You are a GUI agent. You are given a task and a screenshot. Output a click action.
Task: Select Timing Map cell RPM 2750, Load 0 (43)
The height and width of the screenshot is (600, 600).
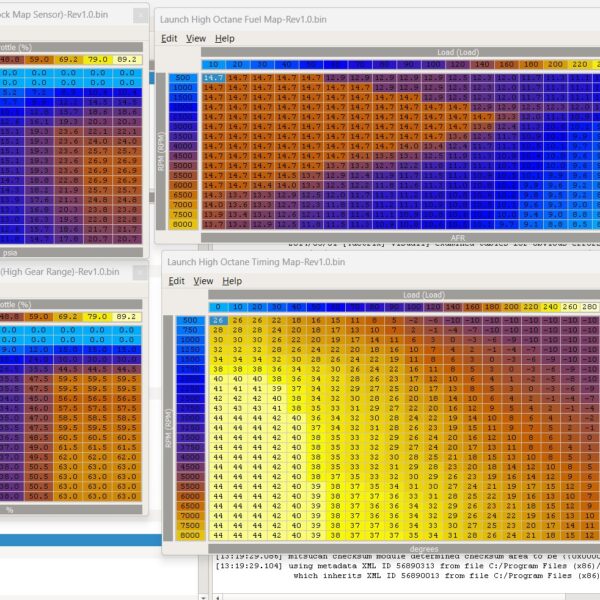(x=218, y=408)
